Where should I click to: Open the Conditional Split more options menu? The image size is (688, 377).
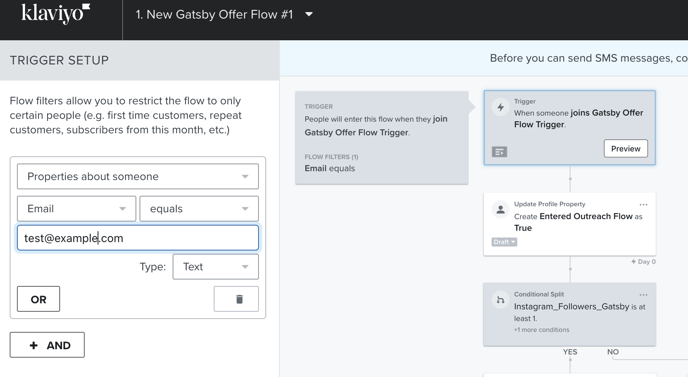tap(643, 295)
